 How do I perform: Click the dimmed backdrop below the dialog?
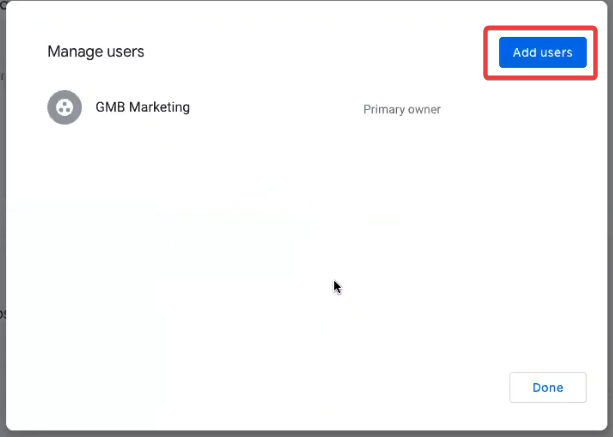(300, 433)
